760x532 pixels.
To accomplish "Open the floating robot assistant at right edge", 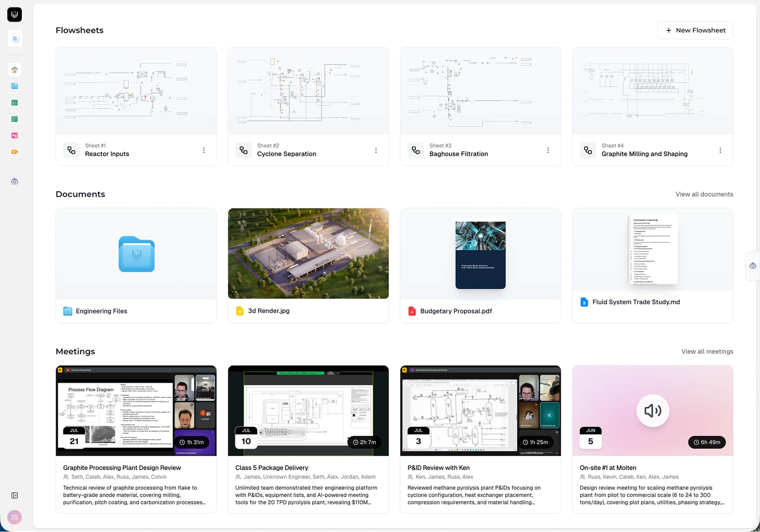I will (x=752, y=266).
